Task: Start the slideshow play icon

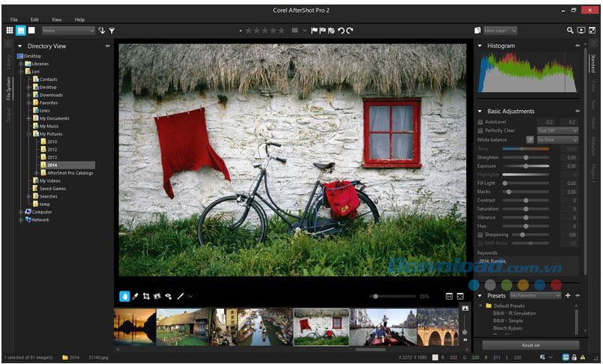Action: [x=581, y=31]
